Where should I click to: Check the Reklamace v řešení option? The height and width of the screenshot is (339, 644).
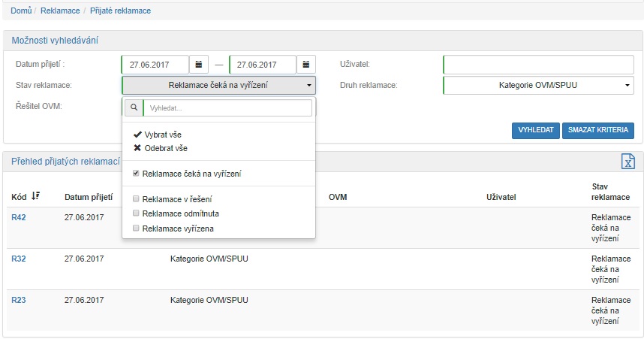[x=136, y=199]
